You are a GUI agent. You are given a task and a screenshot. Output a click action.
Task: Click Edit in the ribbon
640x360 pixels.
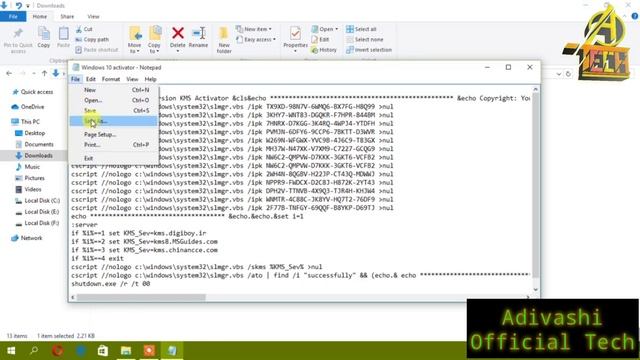(x=320, y=40)
